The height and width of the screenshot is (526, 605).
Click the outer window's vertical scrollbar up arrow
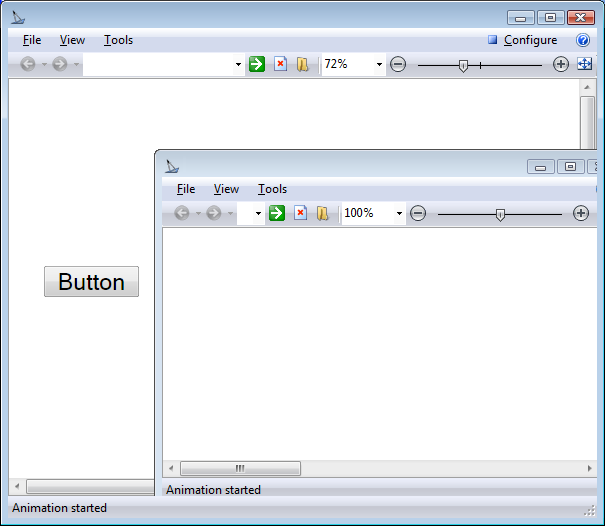(x=587, y=87)
